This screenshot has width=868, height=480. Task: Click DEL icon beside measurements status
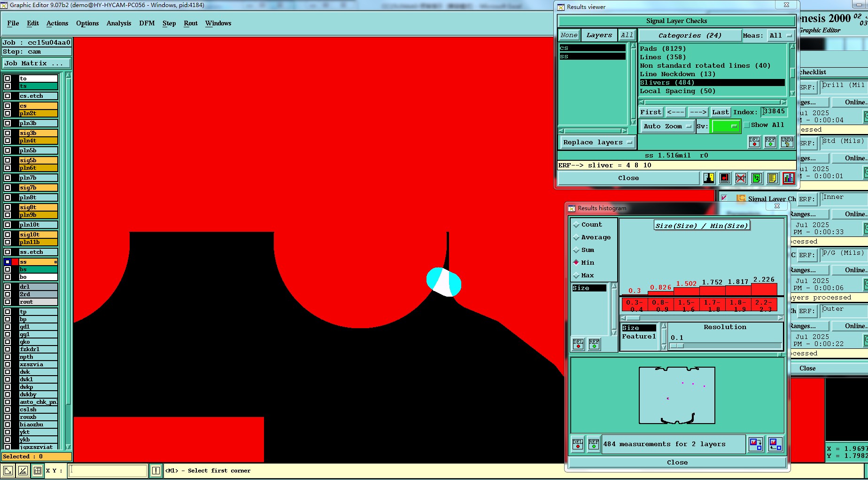(x=578, y=444)
